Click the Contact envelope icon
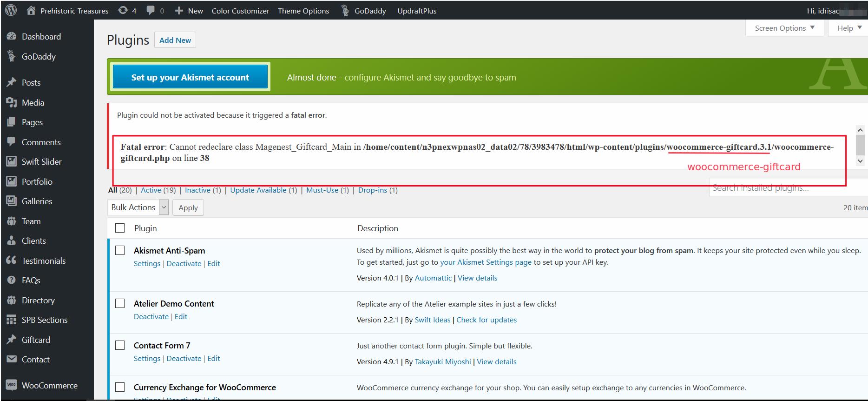This screenshot has height=401, width=868. coord(12,359)
